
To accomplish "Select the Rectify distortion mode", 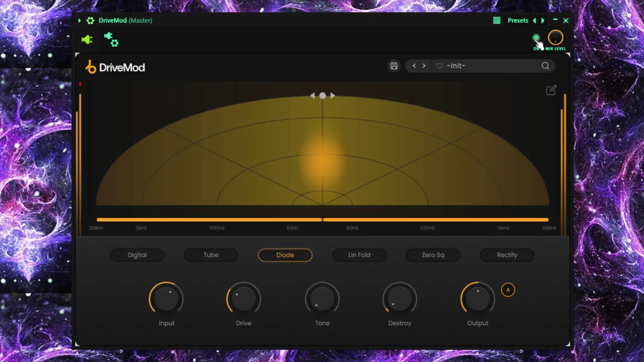I will (x=507, y=255).
